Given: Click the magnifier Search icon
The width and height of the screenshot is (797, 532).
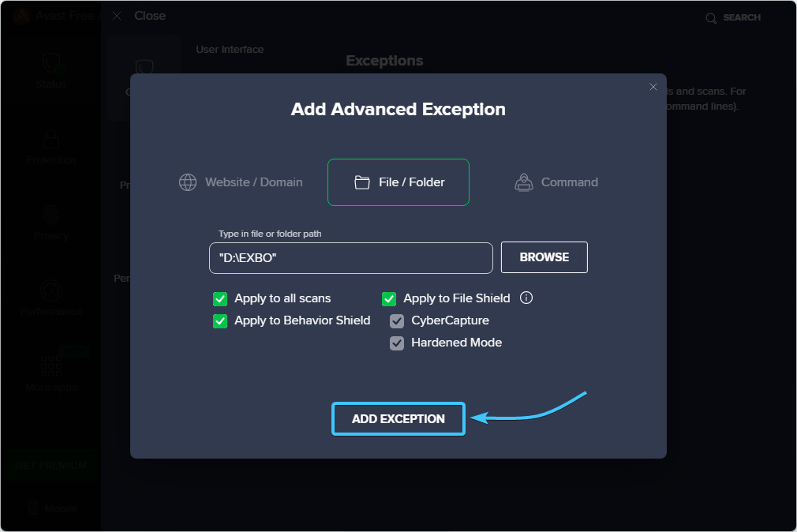Looking at the screenshot, I should pyautogui.click(x=711, y=17).
